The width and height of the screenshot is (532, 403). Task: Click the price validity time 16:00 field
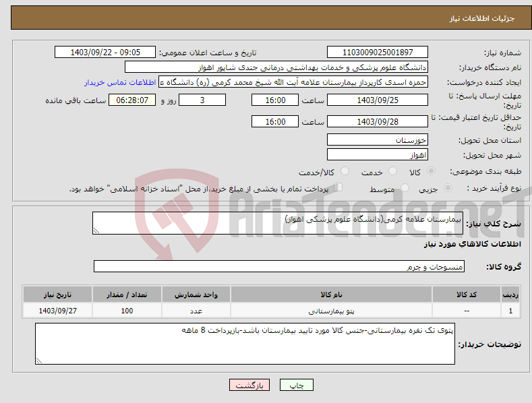click(275, 121)
